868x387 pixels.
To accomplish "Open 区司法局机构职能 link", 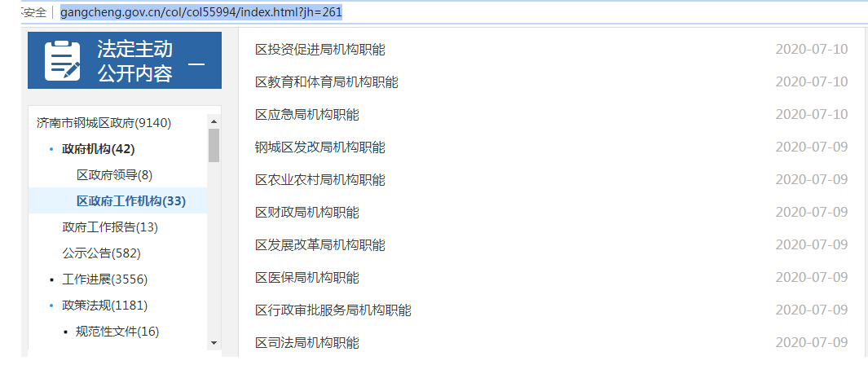I will point(306,343).
